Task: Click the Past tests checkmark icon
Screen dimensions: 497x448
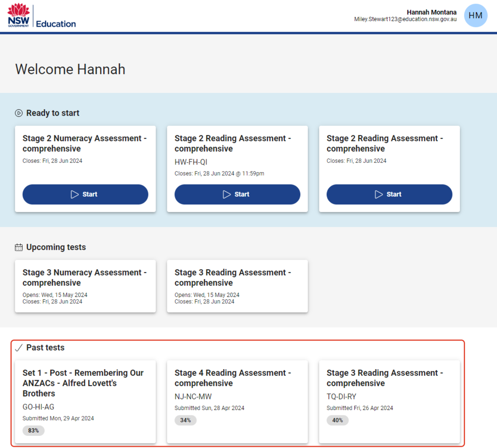Action: click(x=19, y=348)
